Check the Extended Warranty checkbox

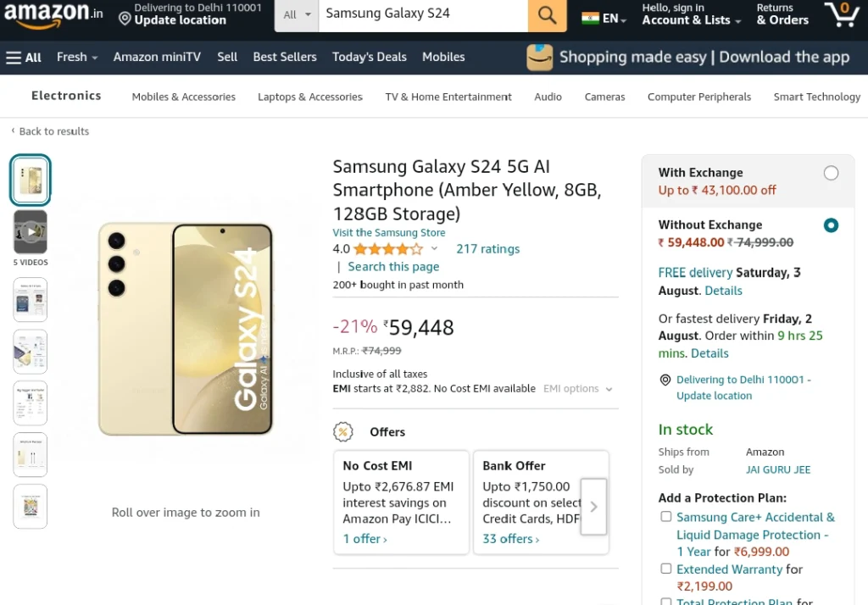pos(666,569)
